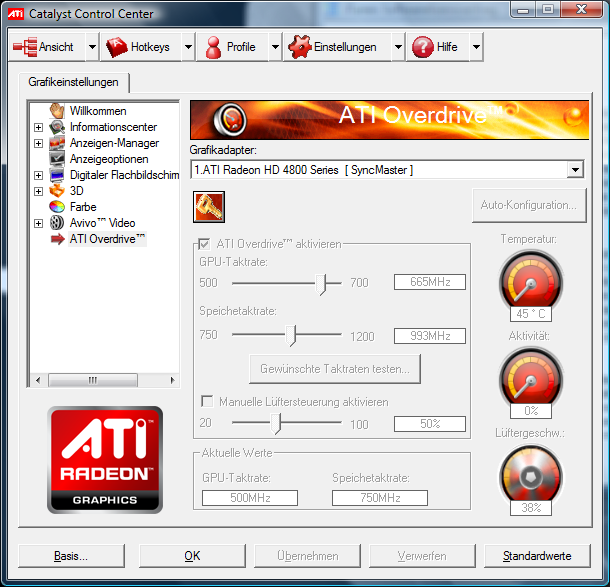
Task: Click the Basis... button
Action: 71,556
